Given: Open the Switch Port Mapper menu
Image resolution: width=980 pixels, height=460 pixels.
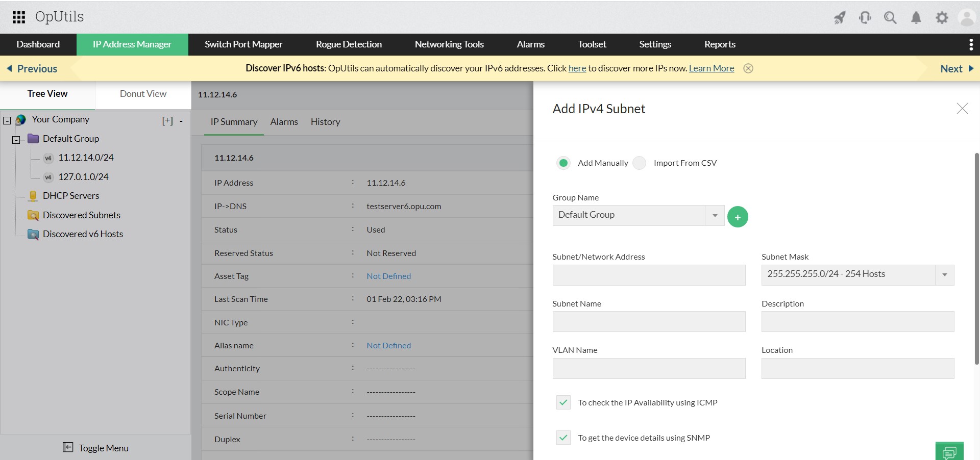Looking at the screenshot, I should 243,44.
